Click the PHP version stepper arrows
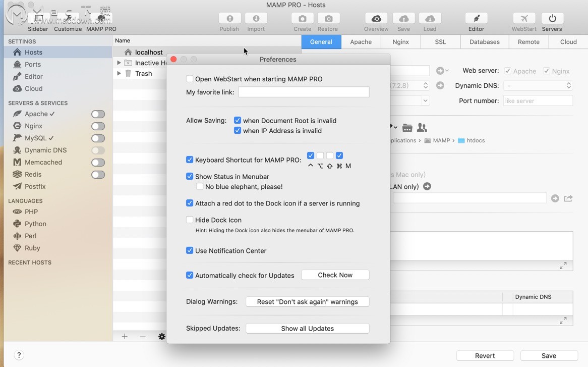The height and width of the screenshot is (367, 588). coord(425,85)
